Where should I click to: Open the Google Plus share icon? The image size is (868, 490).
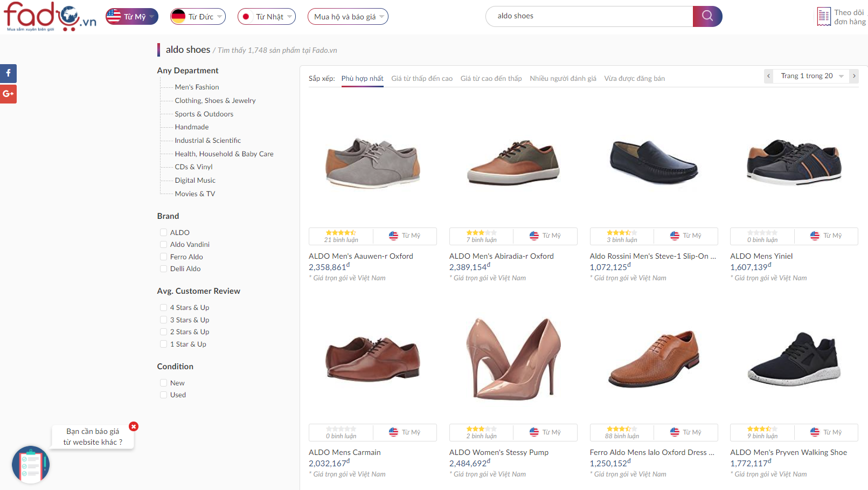8,94
